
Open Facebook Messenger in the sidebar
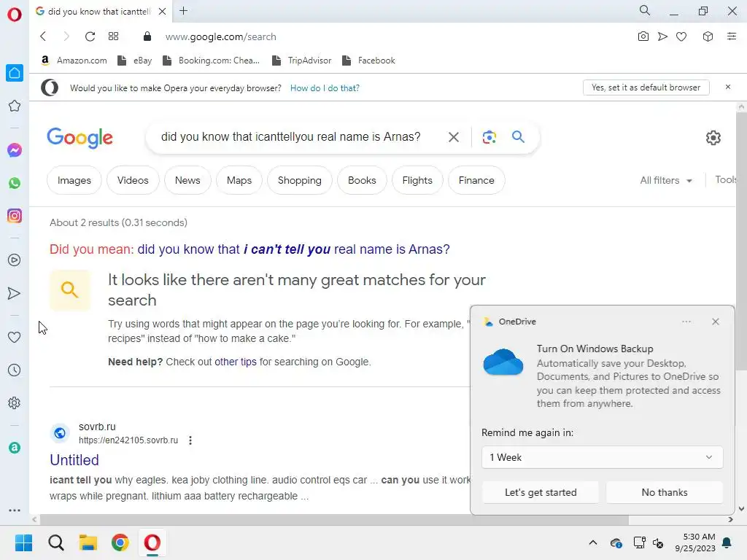click(15, 150)
